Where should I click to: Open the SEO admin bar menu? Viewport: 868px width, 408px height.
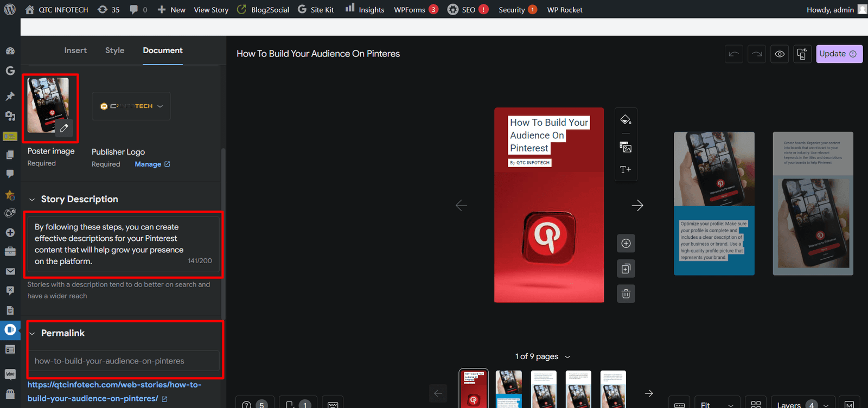click(468, 9)
